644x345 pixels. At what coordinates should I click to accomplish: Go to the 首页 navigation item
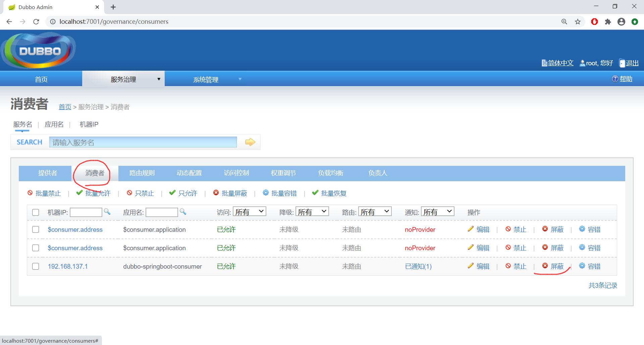tap(41, 79)
